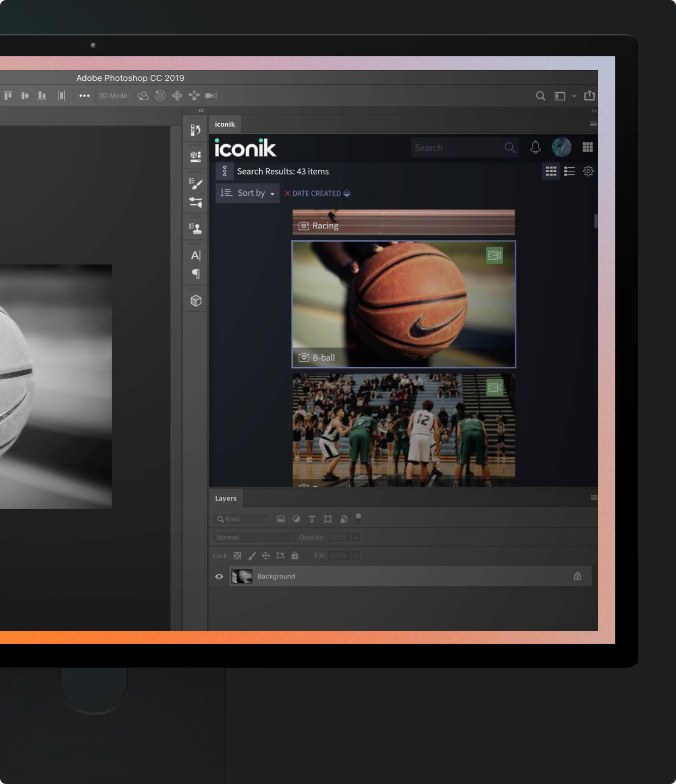Select the Layers panel tab
The width and height of the screenshot is (676, 784).
click(226, 498)
